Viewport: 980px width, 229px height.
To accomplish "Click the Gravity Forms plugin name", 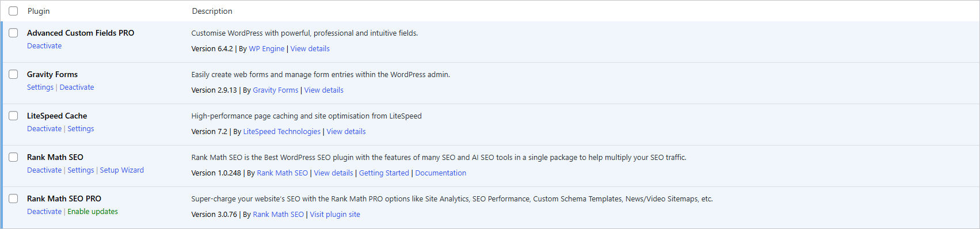I will tap(52, 74).
